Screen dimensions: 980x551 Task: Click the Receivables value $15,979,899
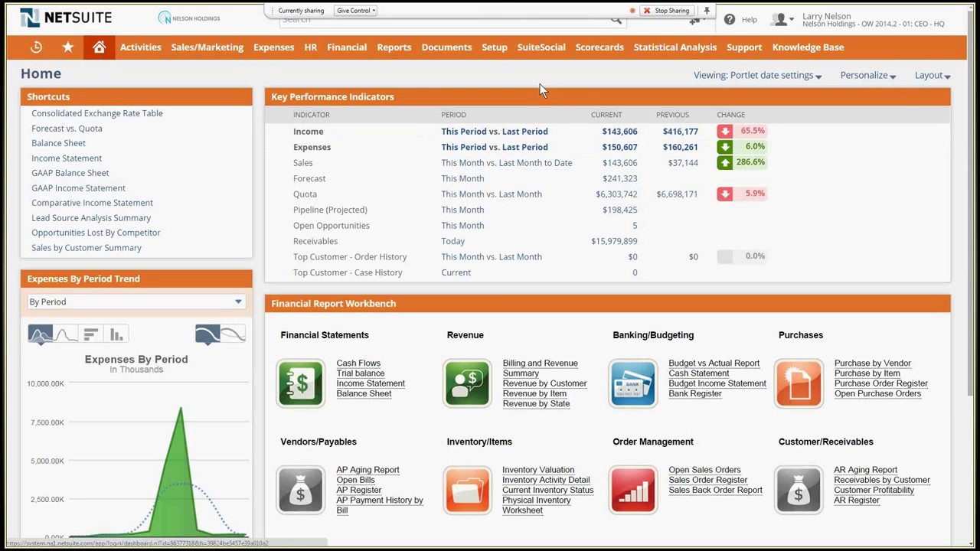[x=614, y=241]
